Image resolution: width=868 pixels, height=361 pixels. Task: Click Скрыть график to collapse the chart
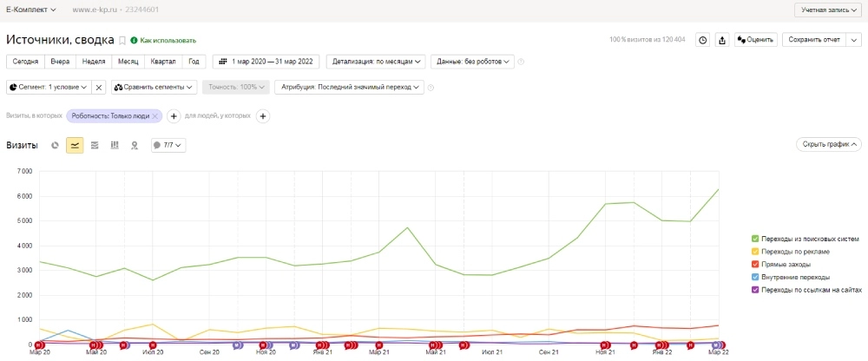828,145
